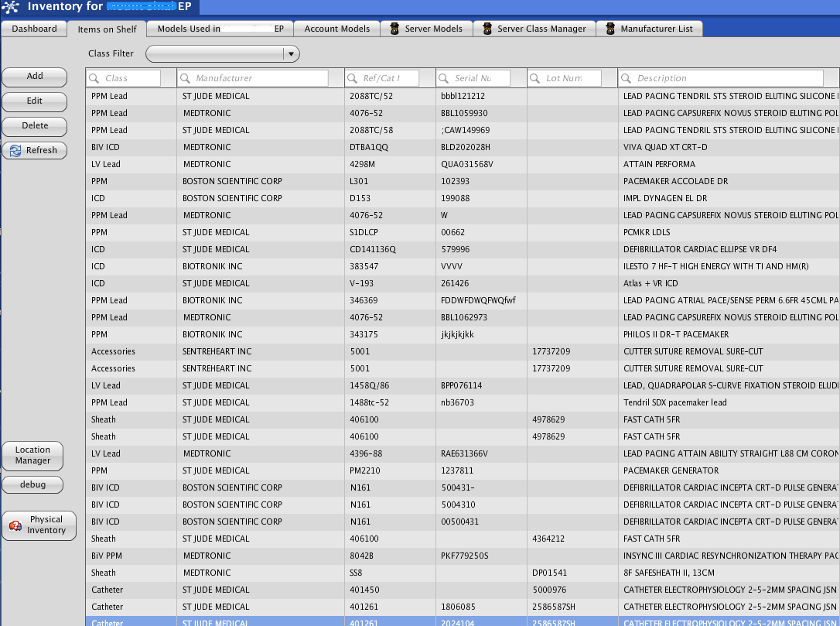Click the Server Models tab icon
This screenshot has height=626, width=840.
pos(394,29)
